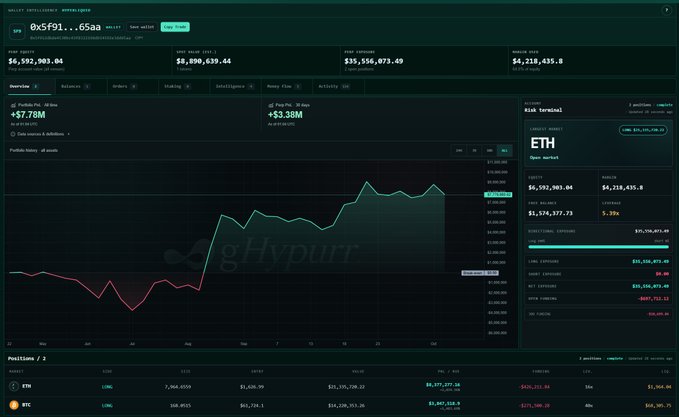679x417 pixels.
Task: Select the 24H chart range
Action: tap(459, 150)
